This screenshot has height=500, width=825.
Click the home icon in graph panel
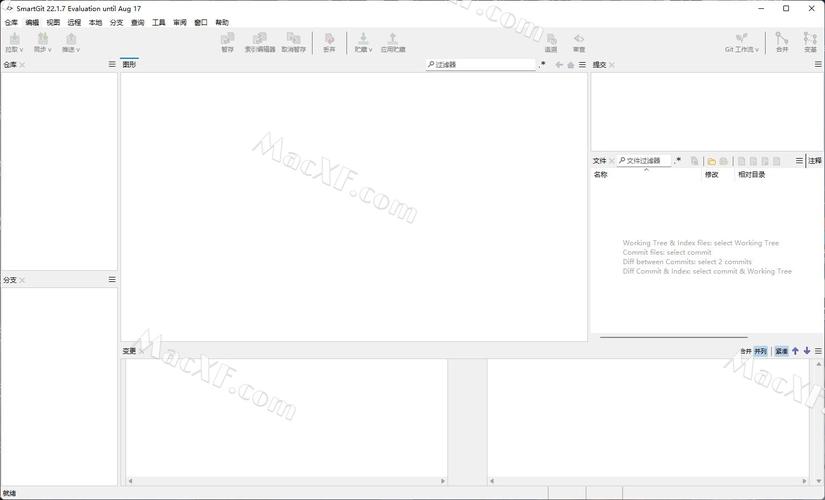click(570, 65)
